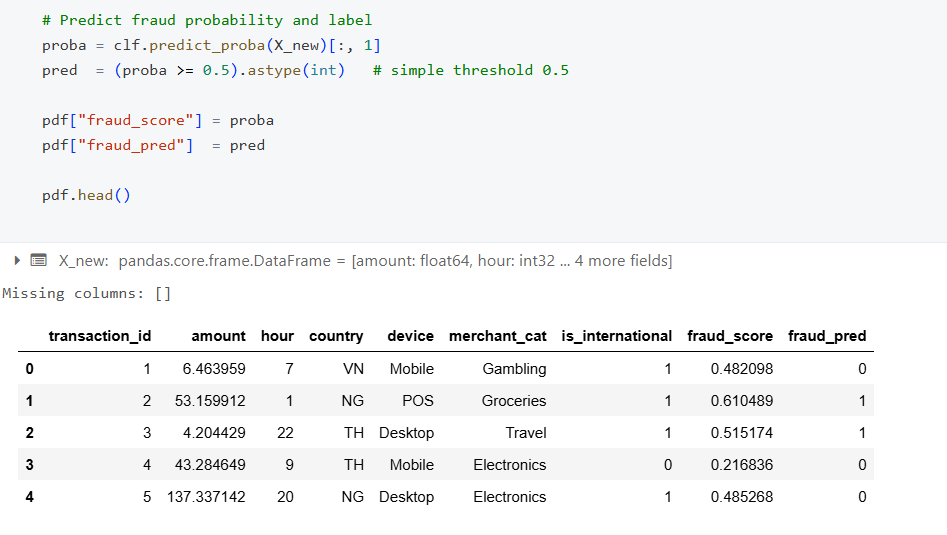947x535 pixels.
Task: Click the hour column header
Action: pos(277,336)
